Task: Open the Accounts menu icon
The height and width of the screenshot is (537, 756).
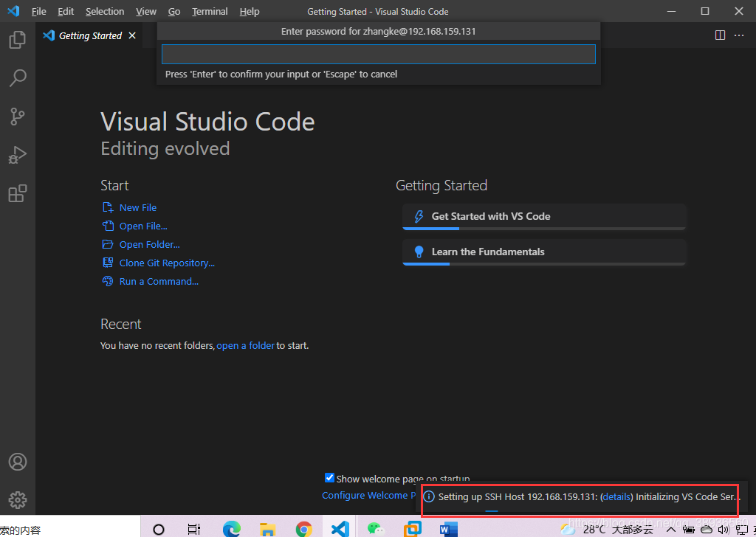Action: (18, 462)
